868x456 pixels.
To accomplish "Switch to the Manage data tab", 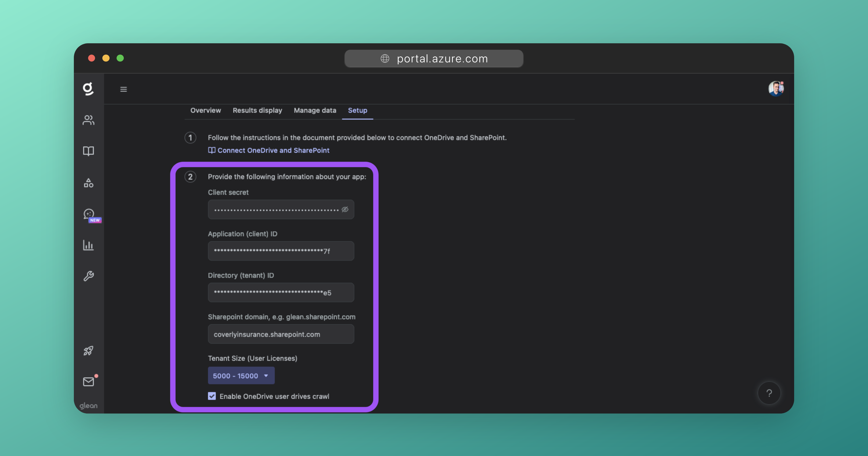I will tap(315, 110).
